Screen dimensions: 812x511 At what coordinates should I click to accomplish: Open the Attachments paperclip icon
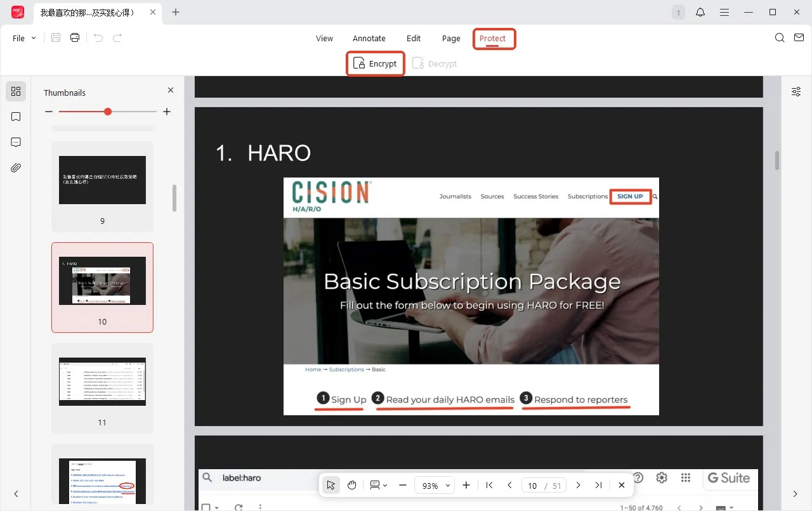pos(16,167)
